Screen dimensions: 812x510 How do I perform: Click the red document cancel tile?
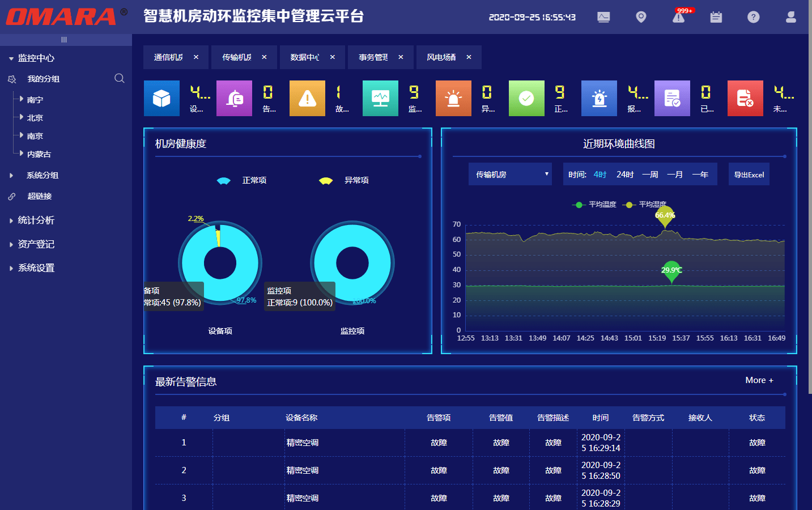coord(745,99)
